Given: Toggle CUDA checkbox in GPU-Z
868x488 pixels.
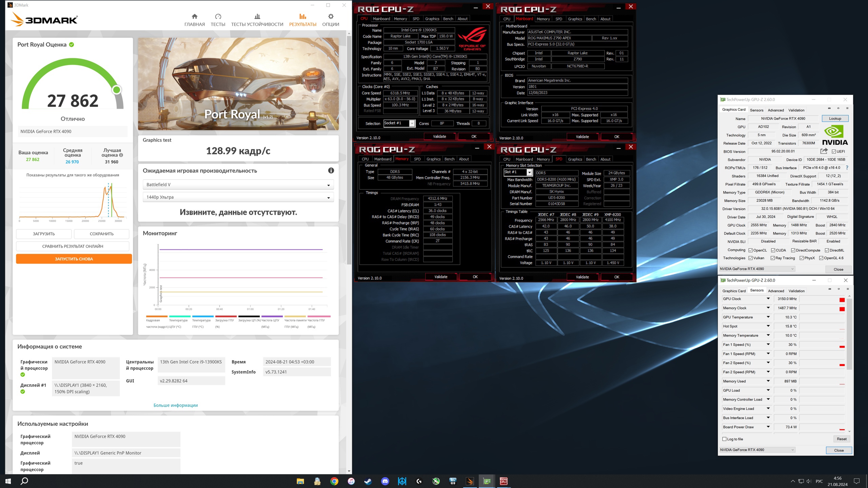Looking at the screenshot, I should (773, 250).
